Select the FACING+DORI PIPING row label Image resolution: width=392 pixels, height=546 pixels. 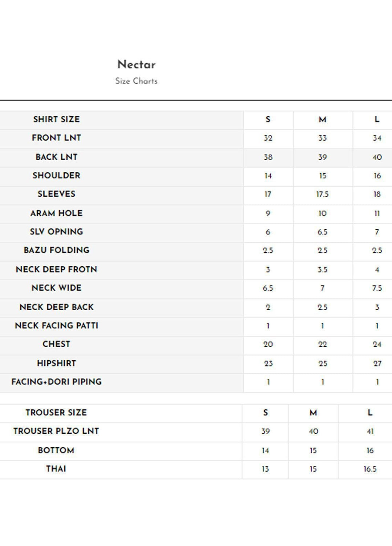point(56,382)
